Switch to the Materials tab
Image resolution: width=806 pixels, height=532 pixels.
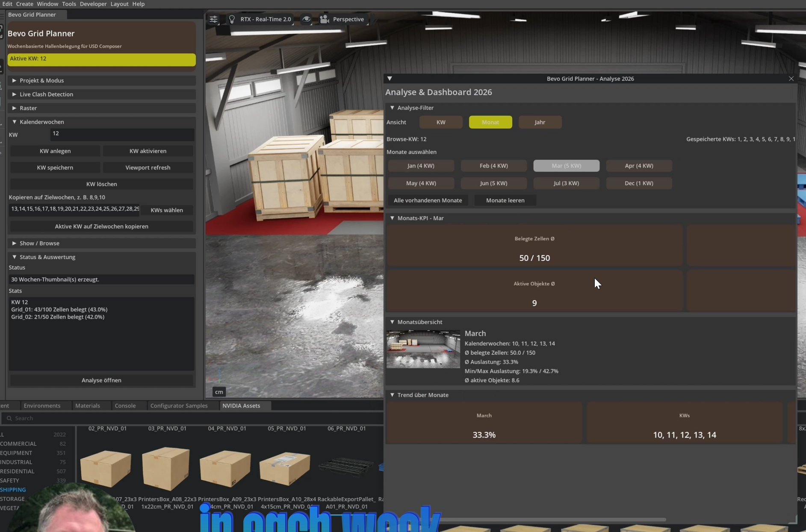[88, 406]
